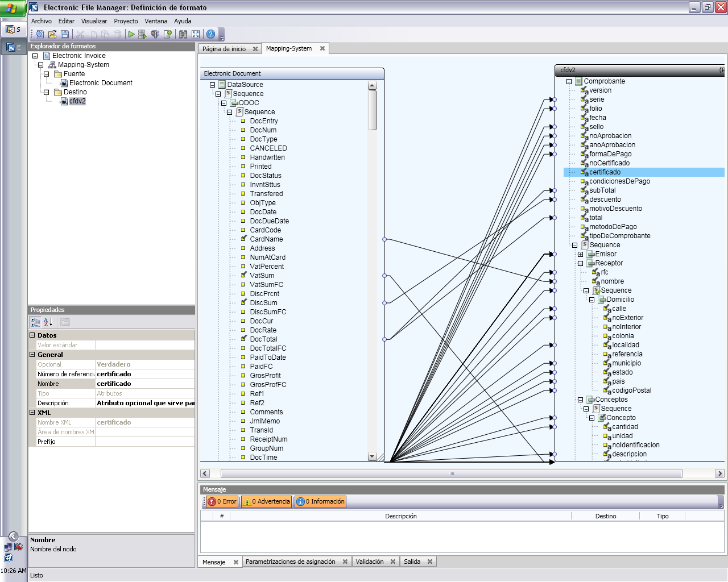728x582 pixels.
Task: Toggle the 0 Advertencia filter in Mensaje panel
Action: pyautogui.click(x=266, y=501)
